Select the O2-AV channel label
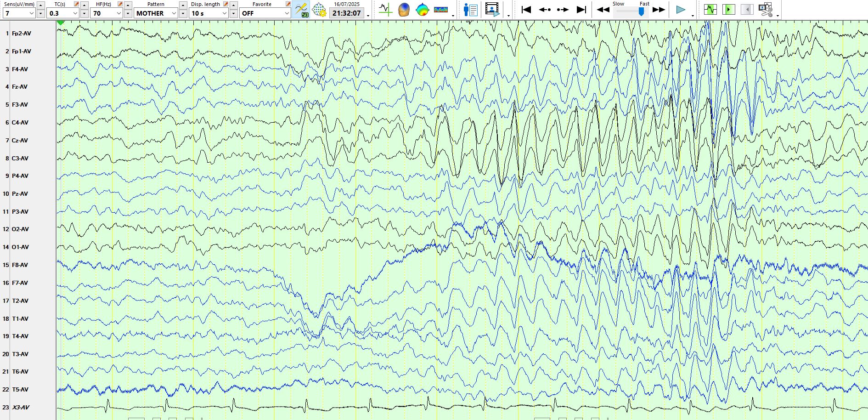 20,229
